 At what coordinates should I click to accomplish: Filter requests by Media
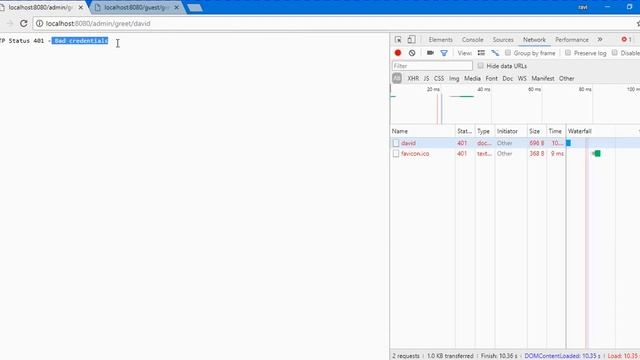click(472, 78)
